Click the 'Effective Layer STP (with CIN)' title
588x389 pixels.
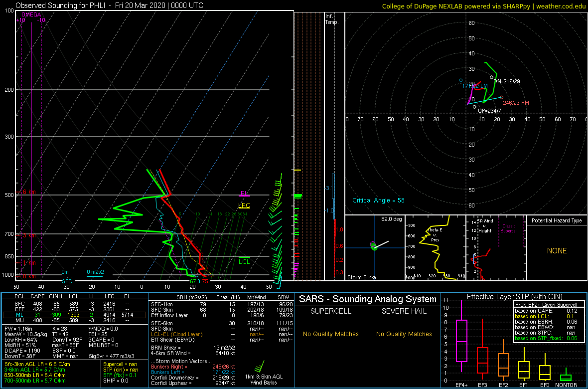(x=513, y=297)
